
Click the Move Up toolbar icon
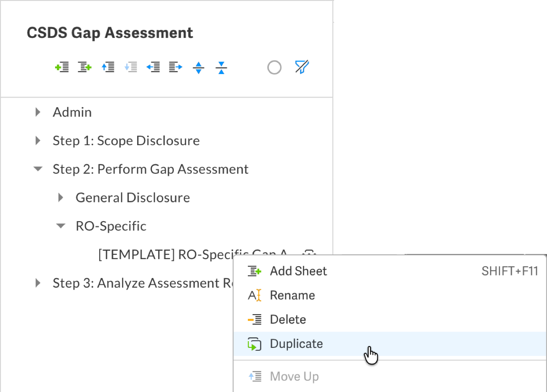click(x=108, y=67)
